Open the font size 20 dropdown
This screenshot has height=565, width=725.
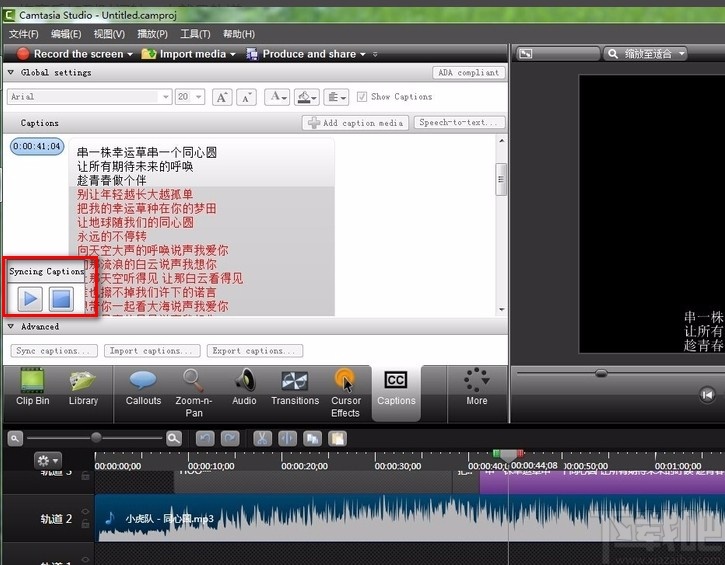coord(190,97)
